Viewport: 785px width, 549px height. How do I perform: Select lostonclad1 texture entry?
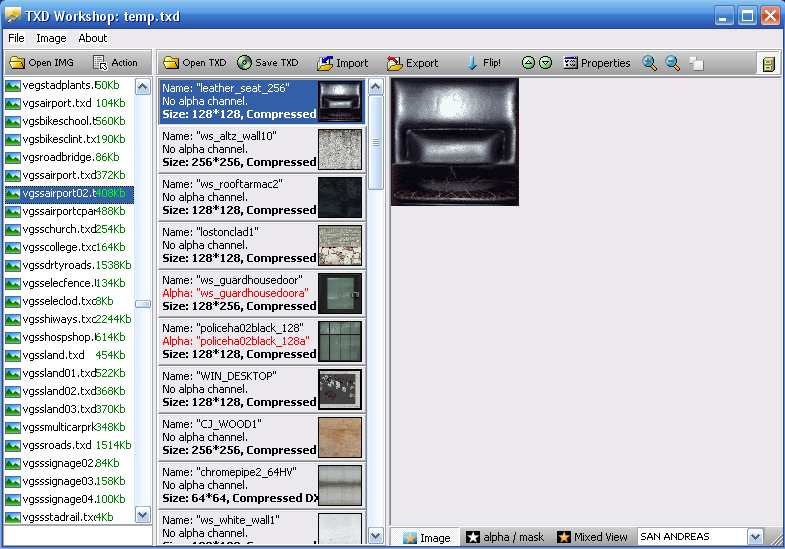click(261, 245)
